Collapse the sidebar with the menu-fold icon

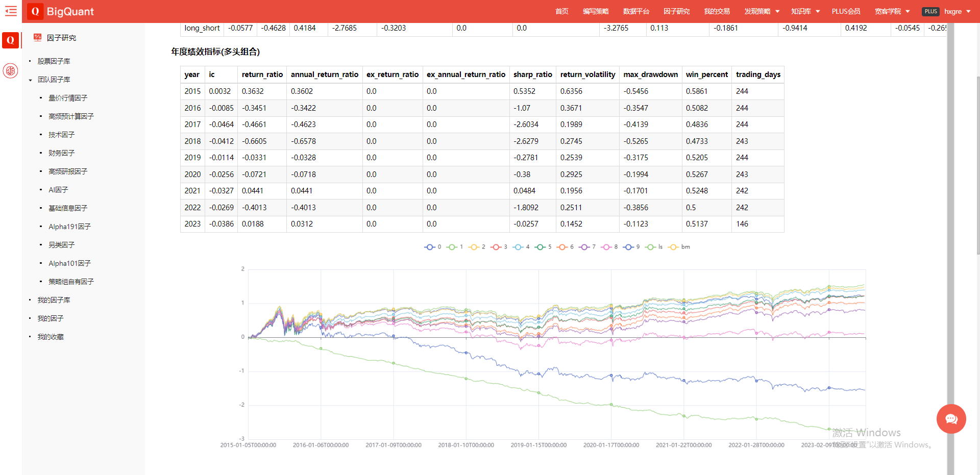(11, 11)
